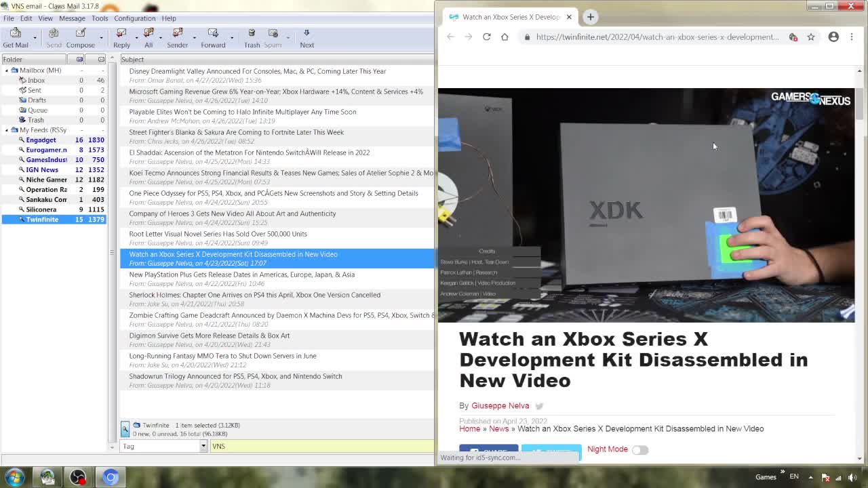Click the Reply toolbar icon

tap(121, 38)
